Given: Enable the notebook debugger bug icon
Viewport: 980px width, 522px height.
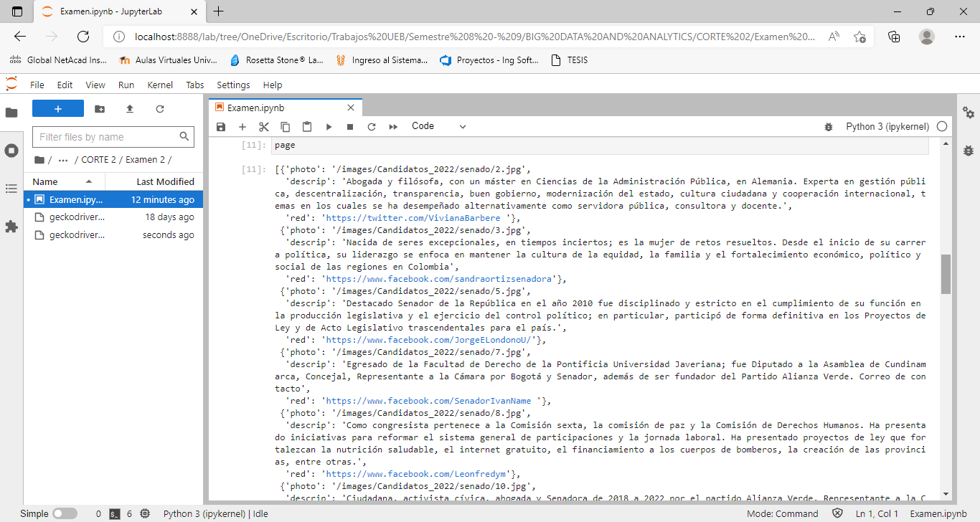Looking at the screenshot, I should [x=829, y=126].
